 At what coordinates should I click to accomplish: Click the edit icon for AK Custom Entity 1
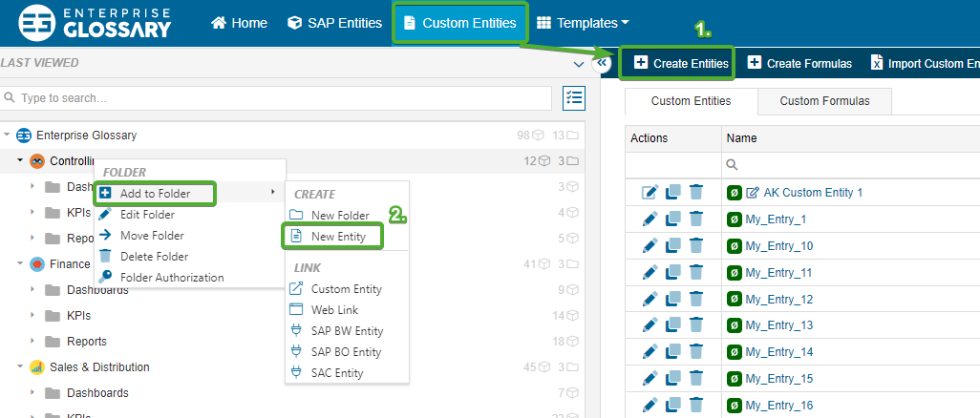650,193
